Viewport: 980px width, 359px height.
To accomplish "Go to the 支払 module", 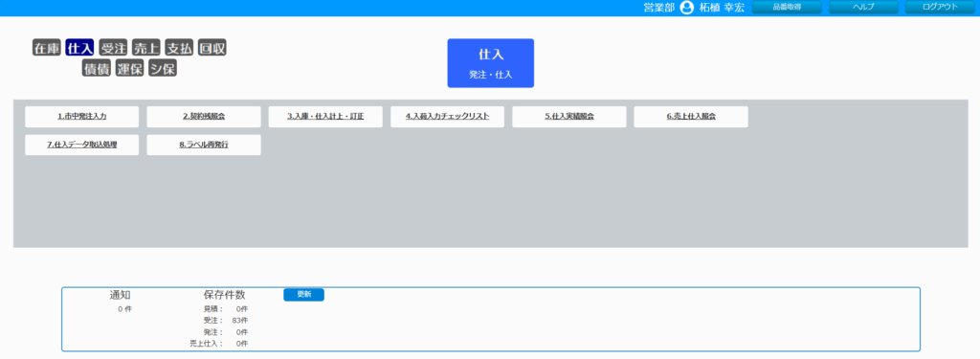I will [x=179, y=48].
